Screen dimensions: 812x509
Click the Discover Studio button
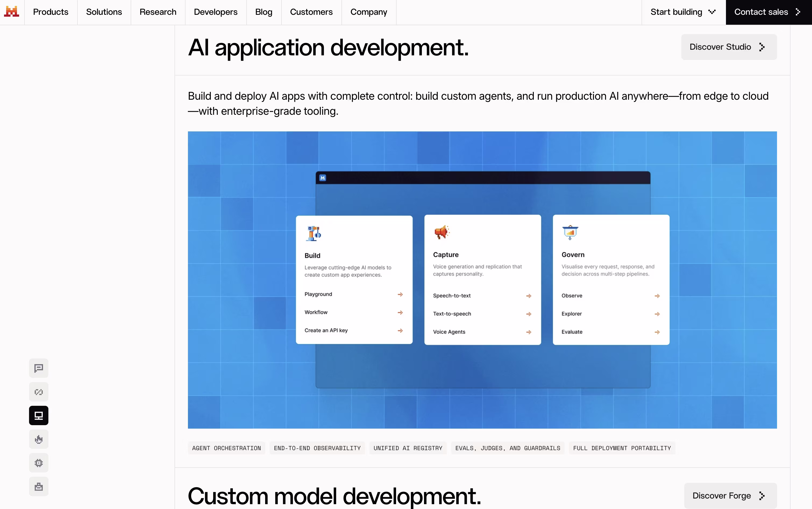729,47
